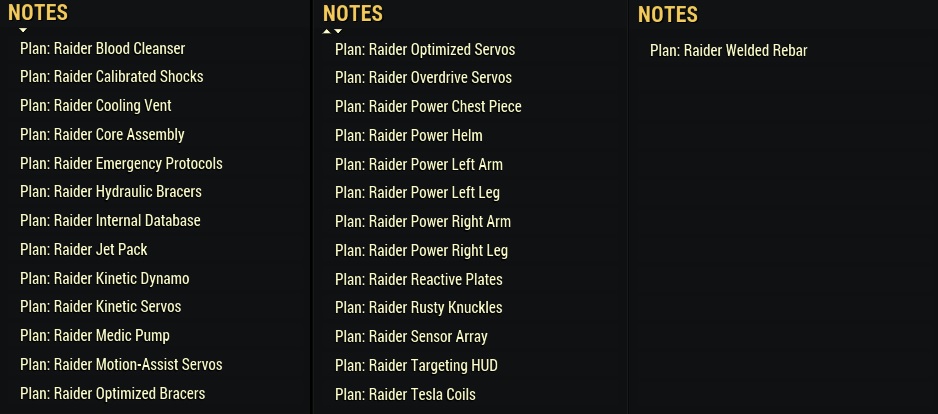Select Plan: Raider Kinetic Dynamo
This screenshot has width=938, height=414.
pos(104,278)
